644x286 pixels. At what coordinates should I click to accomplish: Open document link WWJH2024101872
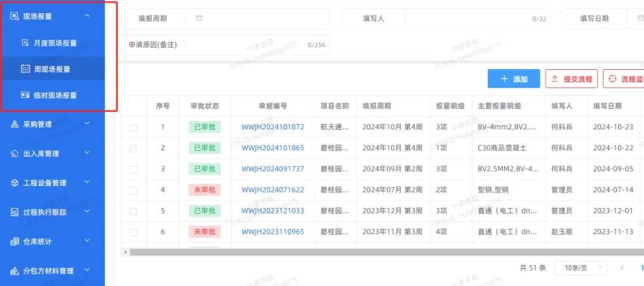273,127
